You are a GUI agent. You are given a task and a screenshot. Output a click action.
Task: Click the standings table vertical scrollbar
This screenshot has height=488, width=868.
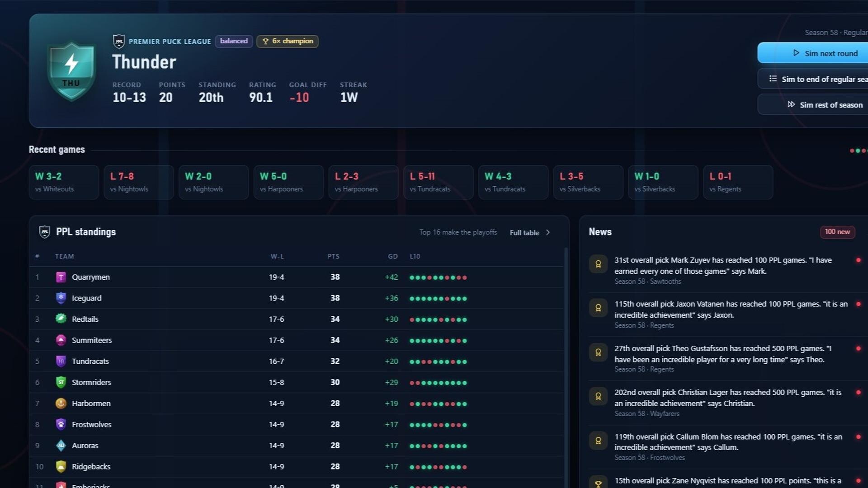(566, 367)
